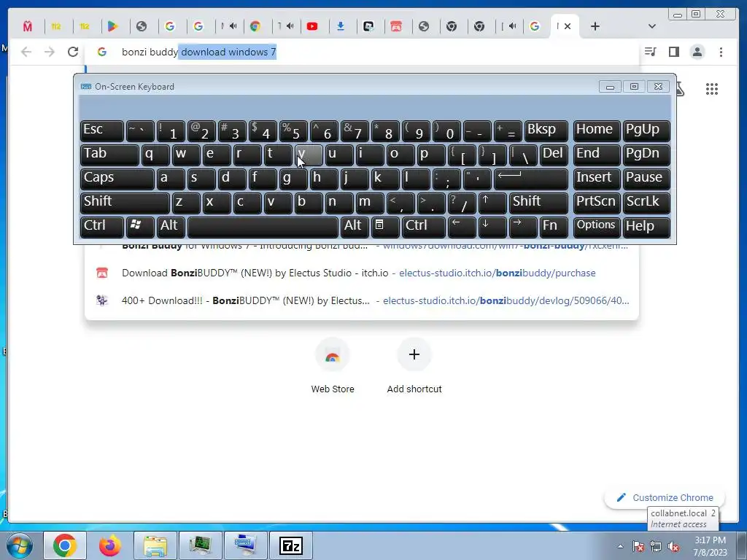The height and width of the screenshot is (560, 747).
Task: Switch to the colored Chrome logo tab
Action: pyautogui.click(x=255, y=26)
